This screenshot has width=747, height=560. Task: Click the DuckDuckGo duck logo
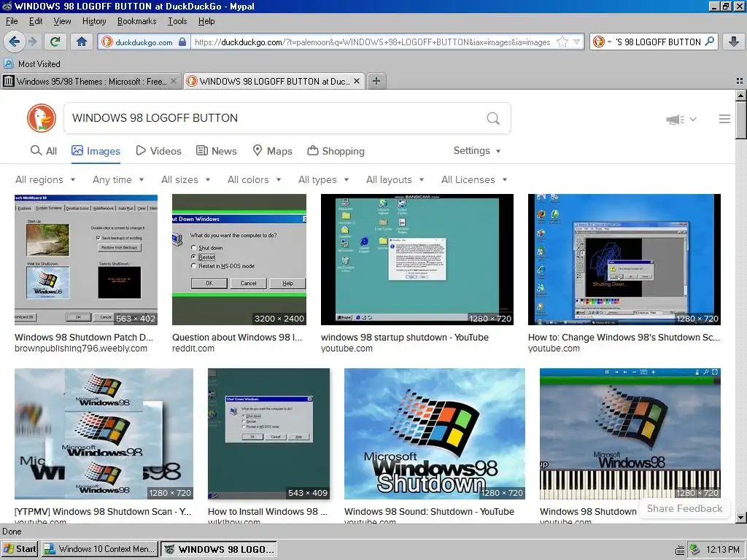pos(42,118)
